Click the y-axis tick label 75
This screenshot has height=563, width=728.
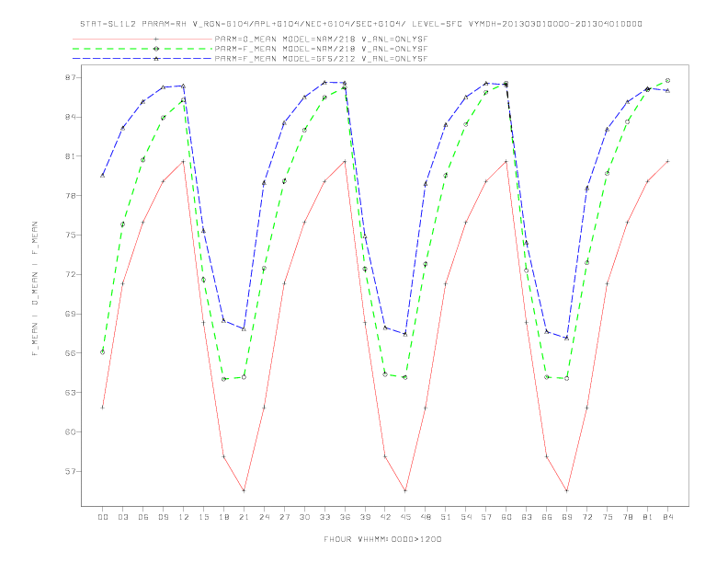(70, 236)
